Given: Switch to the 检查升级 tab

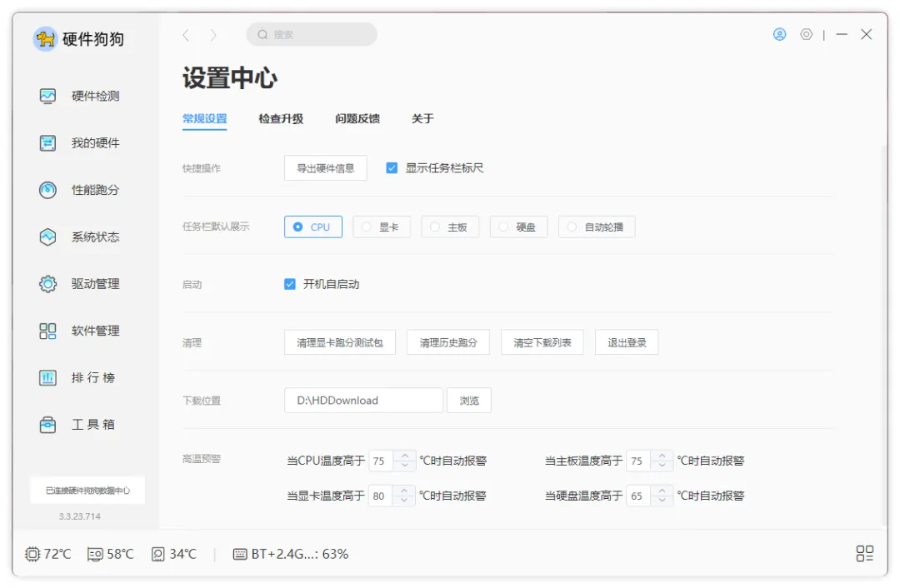Looking at the screenshot, I should point(280,119).
